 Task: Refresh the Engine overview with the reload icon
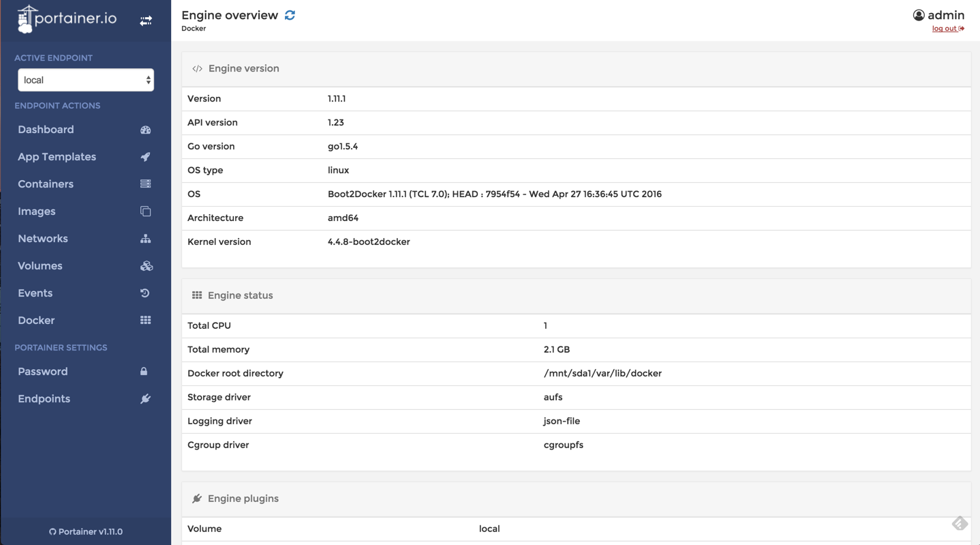tap(290, 15)
